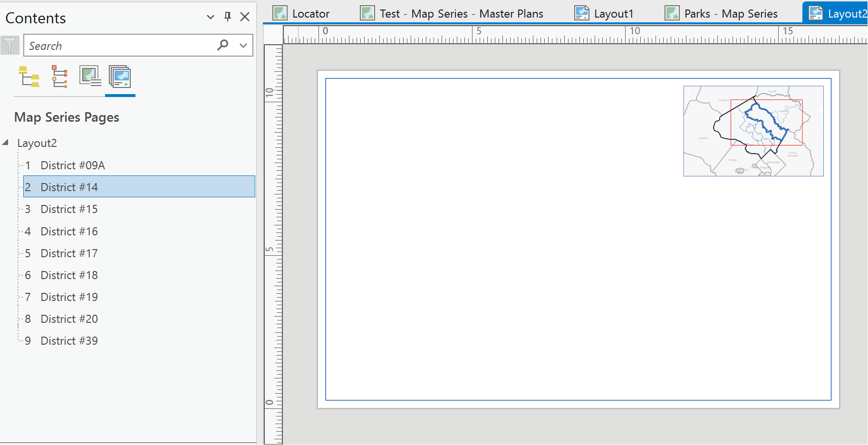Click the Map Series Pages icon
The width and height of the screenshot is (868, 445).
tap(120, 76)
